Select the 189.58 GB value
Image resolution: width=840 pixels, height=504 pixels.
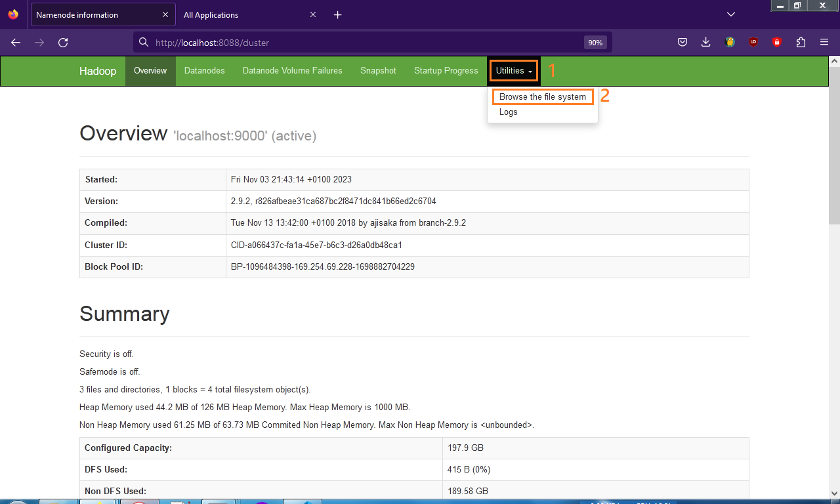click(x=468, y=492)
